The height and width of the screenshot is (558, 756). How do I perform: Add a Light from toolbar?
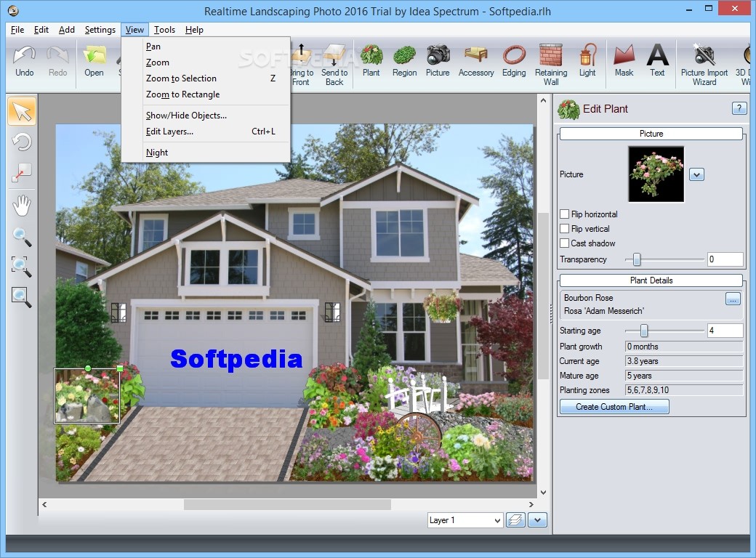tap(587, 62)
